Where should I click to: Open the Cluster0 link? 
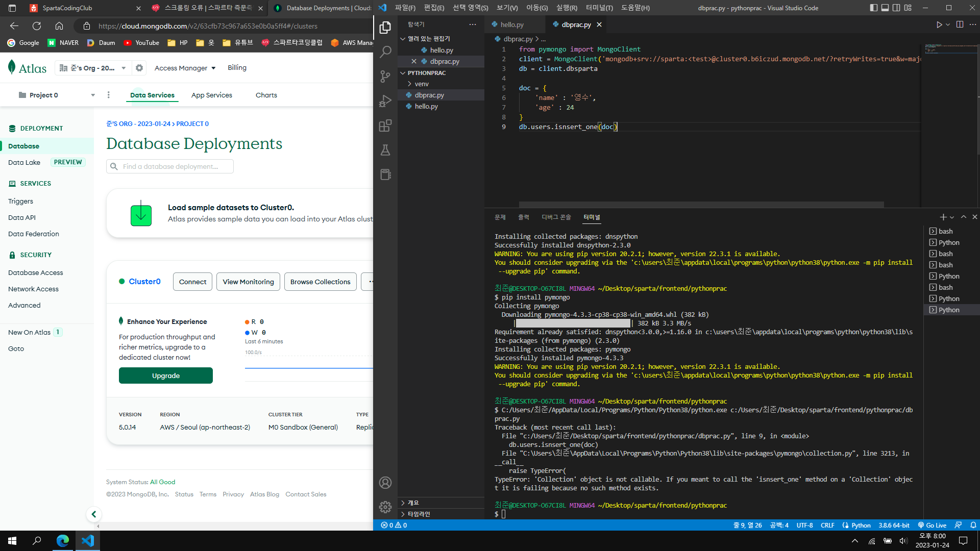coord(144,282)
